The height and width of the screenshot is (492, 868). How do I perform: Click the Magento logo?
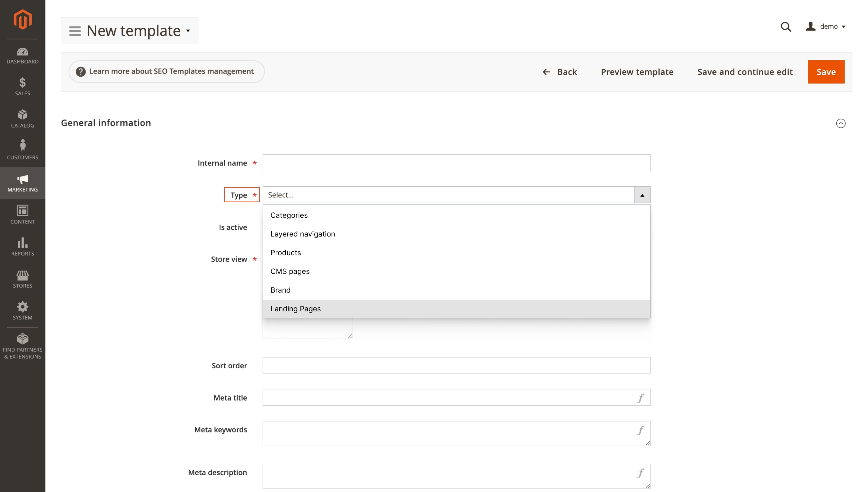pos(22,19)
